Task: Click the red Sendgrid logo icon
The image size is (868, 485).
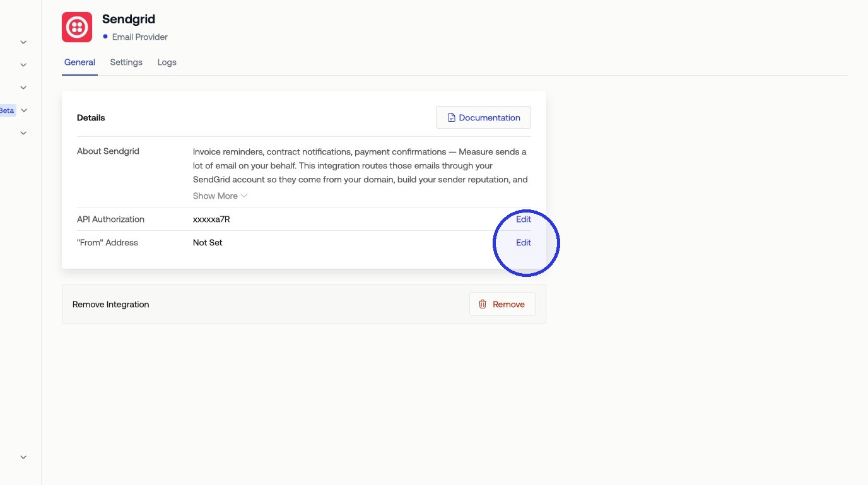Action: [x=77, y=27]
